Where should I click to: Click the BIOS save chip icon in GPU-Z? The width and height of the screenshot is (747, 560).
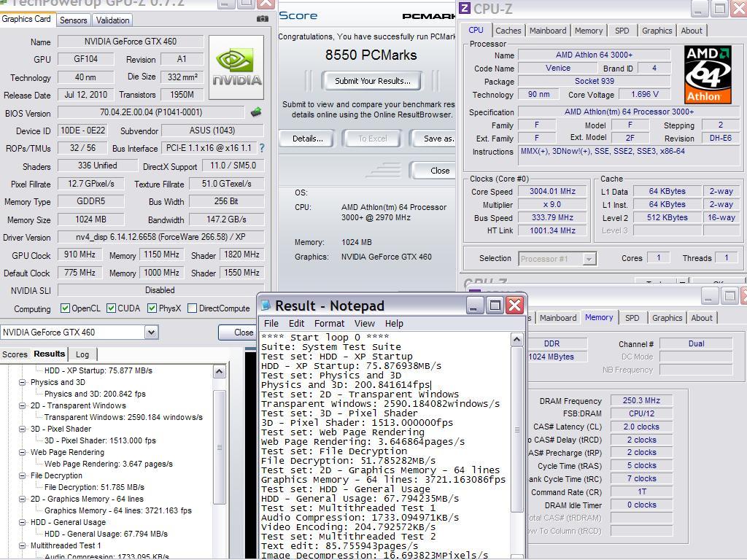tap(256, 112)
